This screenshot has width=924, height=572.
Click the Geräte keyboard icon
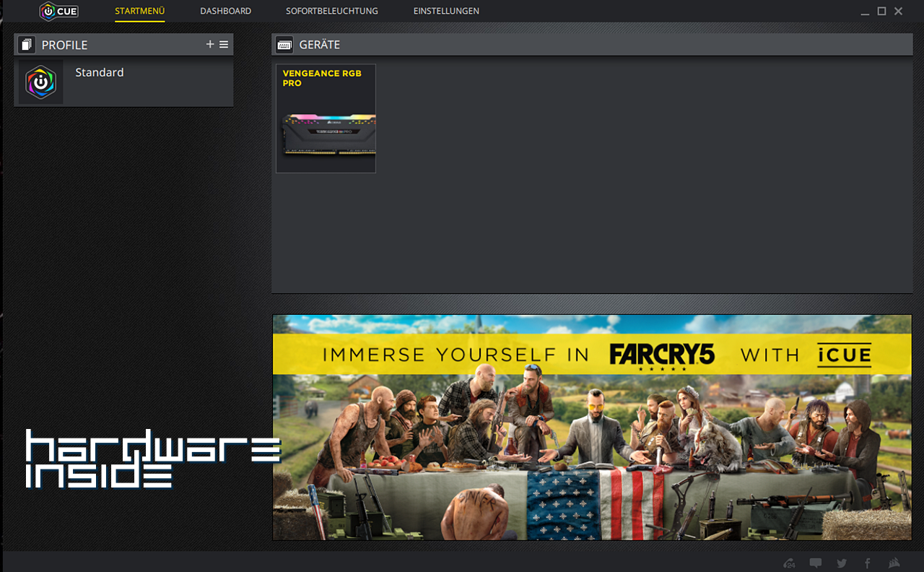tap(284, 45)
